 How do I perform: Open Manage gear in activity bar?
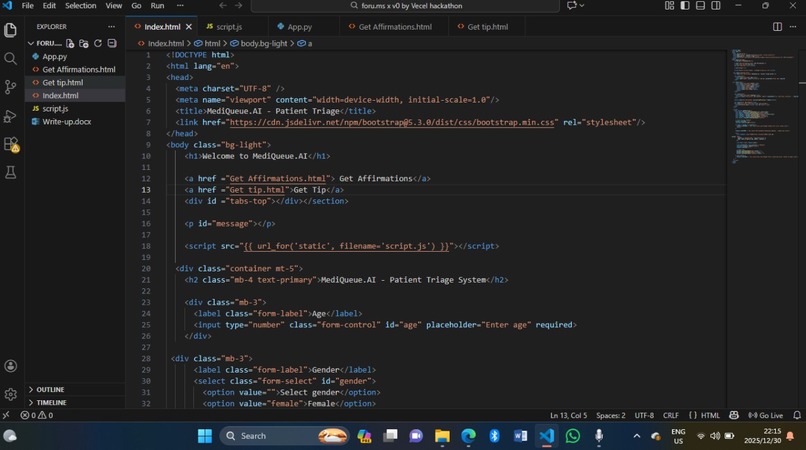point(10,394)
